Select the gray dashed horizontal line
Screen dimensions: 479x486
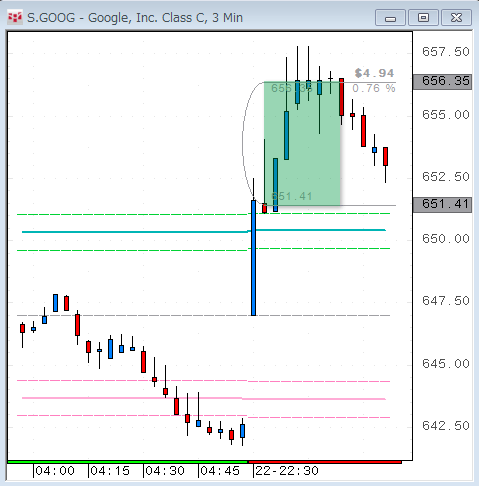click(x=204, y=315)
